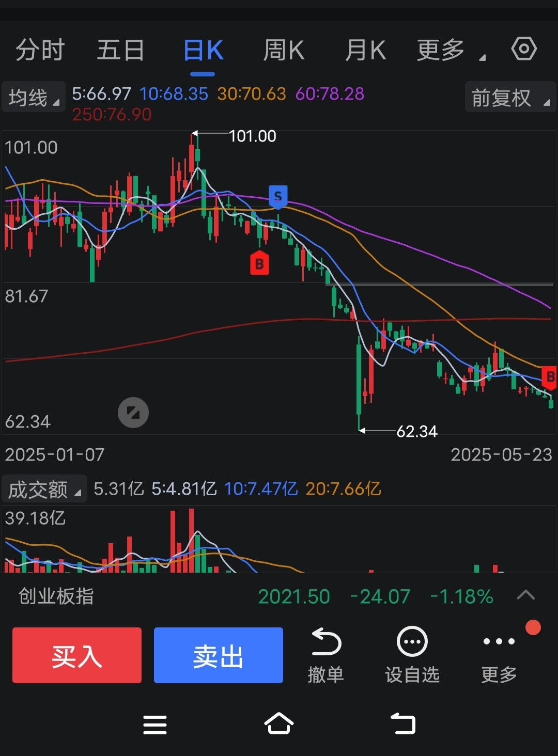Expand chart to fullscreen icon
This screenshot has width=558, height=756.
(133, 413)
